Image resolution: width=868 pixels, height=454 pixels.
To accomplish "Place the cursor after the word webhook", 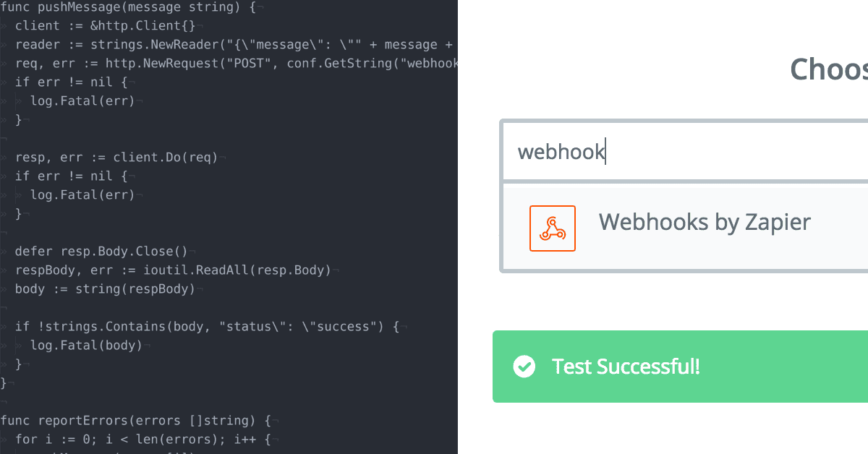I will 606,151.
